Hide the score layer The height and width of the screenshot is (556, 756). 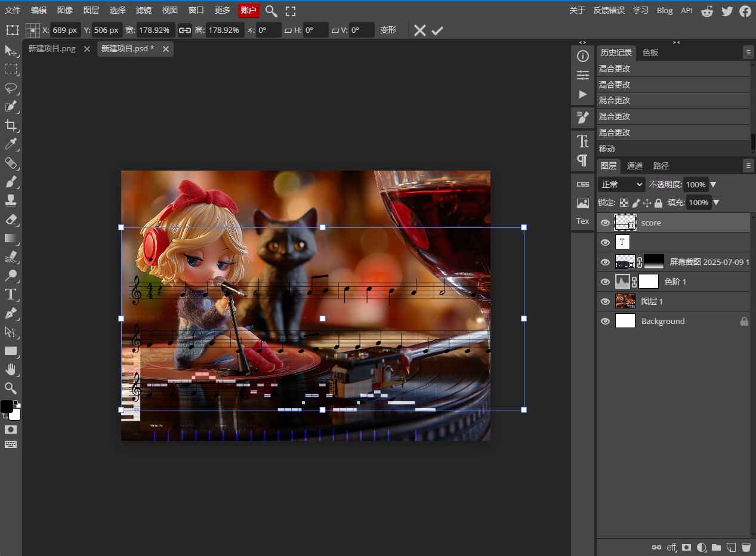coord(605,223)
